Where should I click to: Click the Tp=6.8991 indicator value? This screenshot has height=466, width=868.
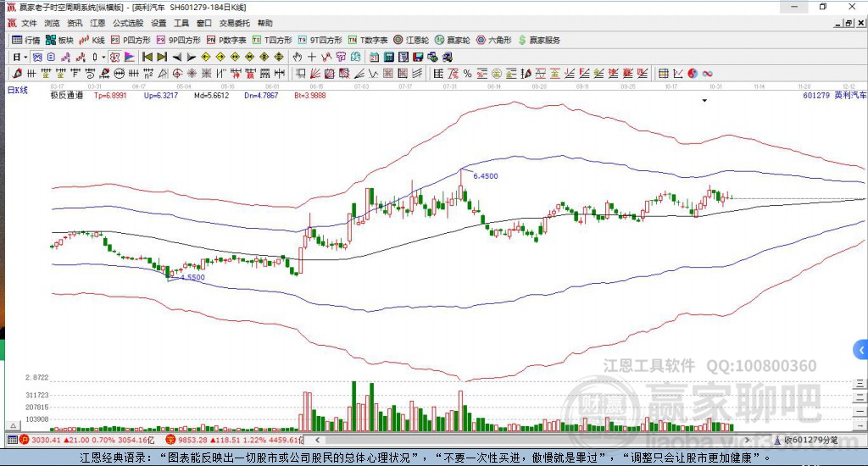pos(110,95)
